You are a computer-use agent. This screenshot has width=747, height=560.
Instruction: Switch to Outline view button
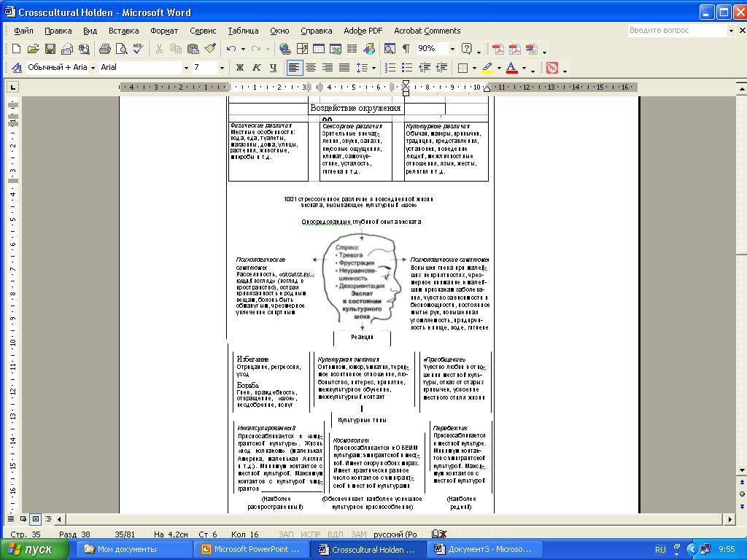tap(48, 518)
